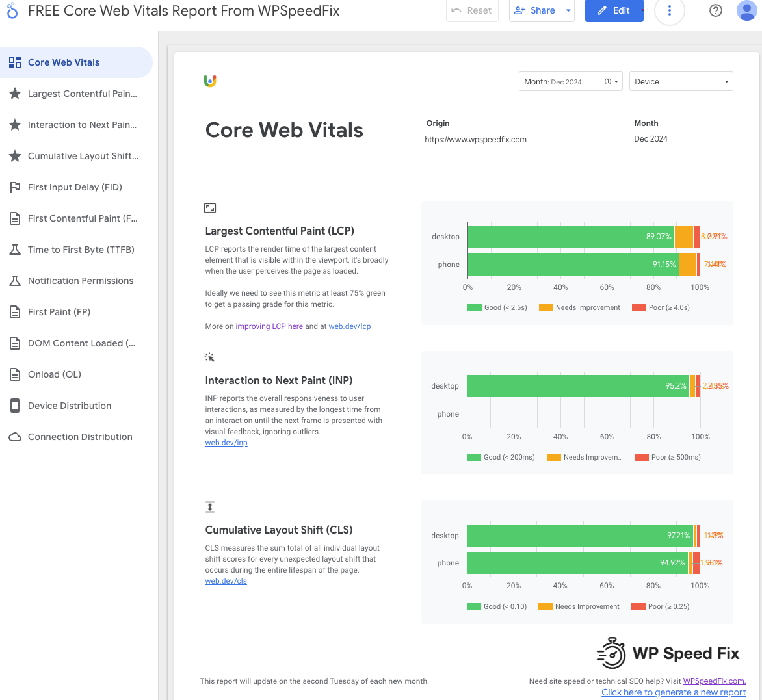The width and height of the screenshot is (762, 700).
Task: Click the document icon for Onload (OL)
Action: [x=15, y=374]
